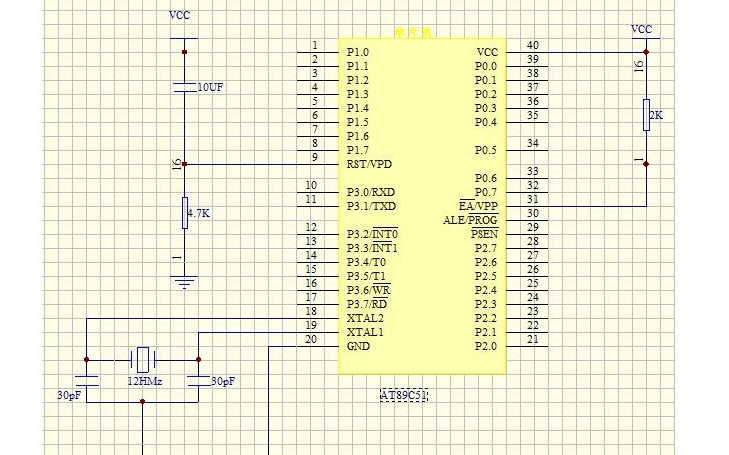This screenshot has width=729, height=455.
Task: Click the XTAL2 pin name
Action: click(365, 318)
